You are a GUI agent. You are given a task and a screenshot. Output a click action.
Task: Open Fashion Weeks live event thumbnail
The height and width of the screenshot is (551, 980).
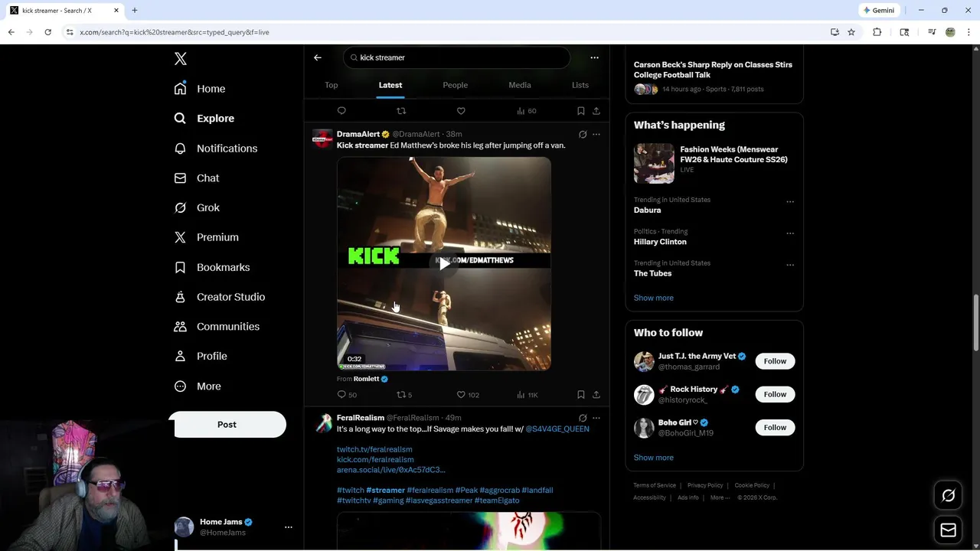coord(654,163)
